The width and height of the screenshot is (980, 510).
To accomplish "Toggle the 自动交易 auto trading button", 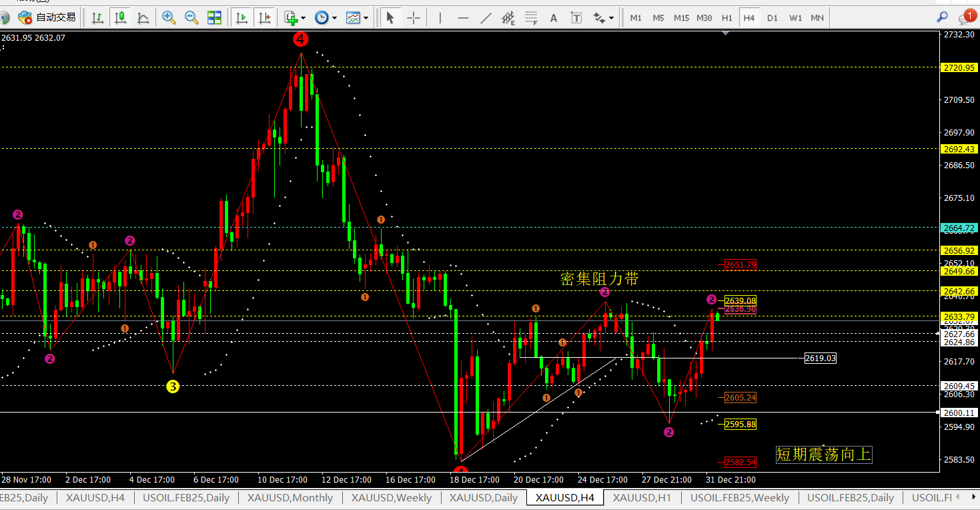I will [x=47, y=17].
